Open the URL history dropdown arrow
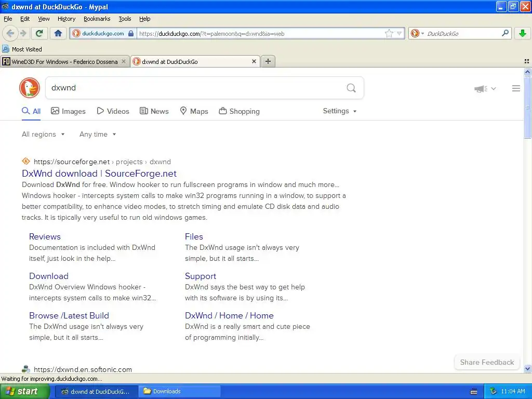532x399 pixels. pos(400,33)
